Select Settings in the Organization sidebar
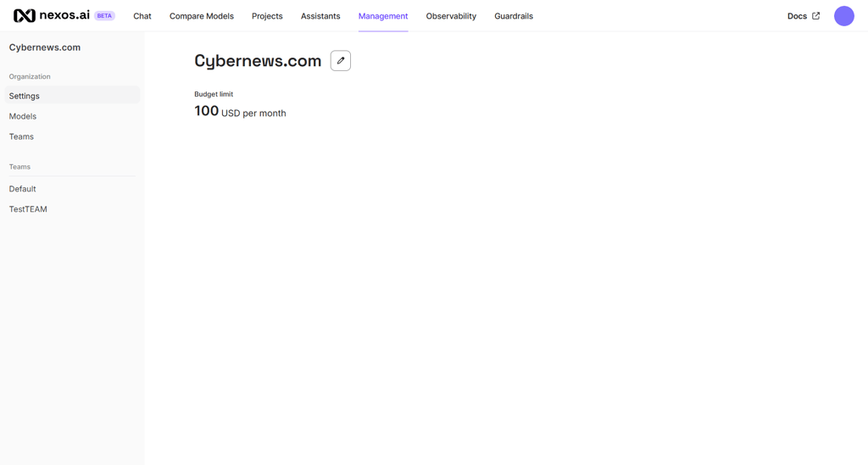The image size is (868, 465). coord(73,96)
